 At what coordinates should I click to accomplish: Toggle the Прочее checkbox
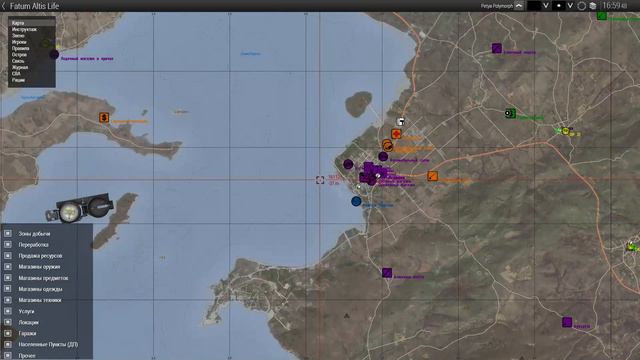[x=8, y=356]
